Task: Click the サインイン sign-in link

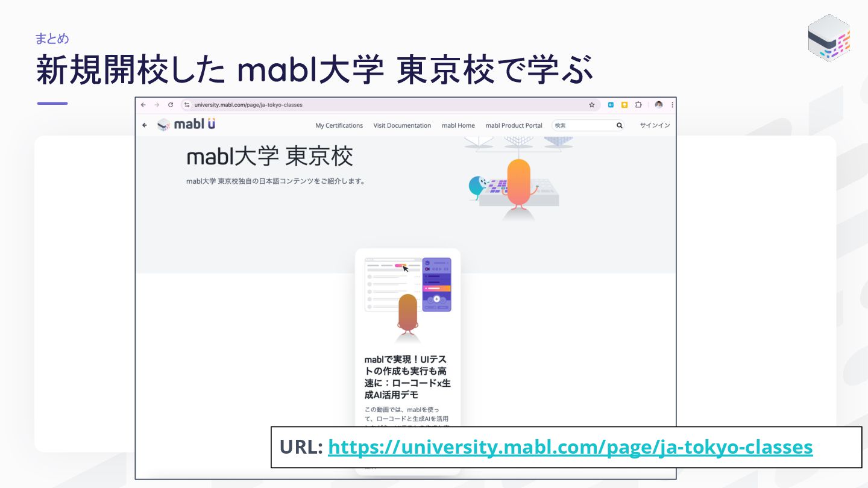Action: pos(655,125)
